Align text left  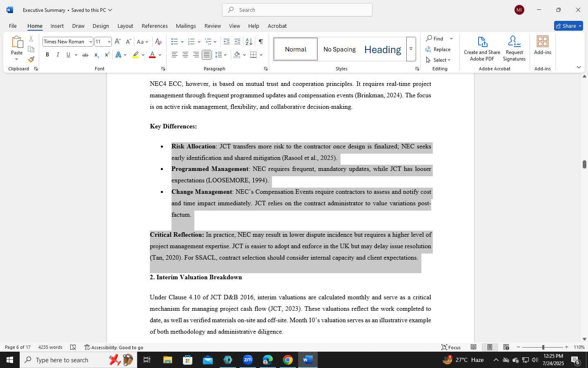pyautogui.click(x=174, y=55)
